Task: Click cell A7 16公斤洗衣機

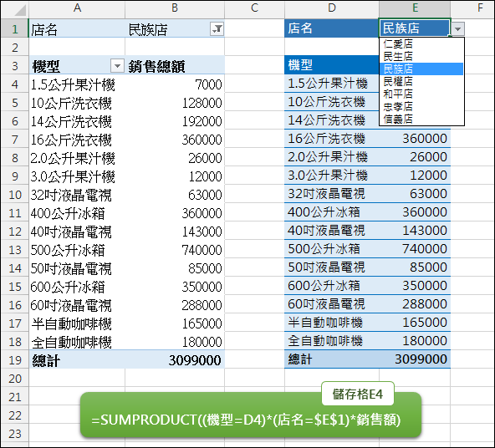Action: click(x=77, y=140)
